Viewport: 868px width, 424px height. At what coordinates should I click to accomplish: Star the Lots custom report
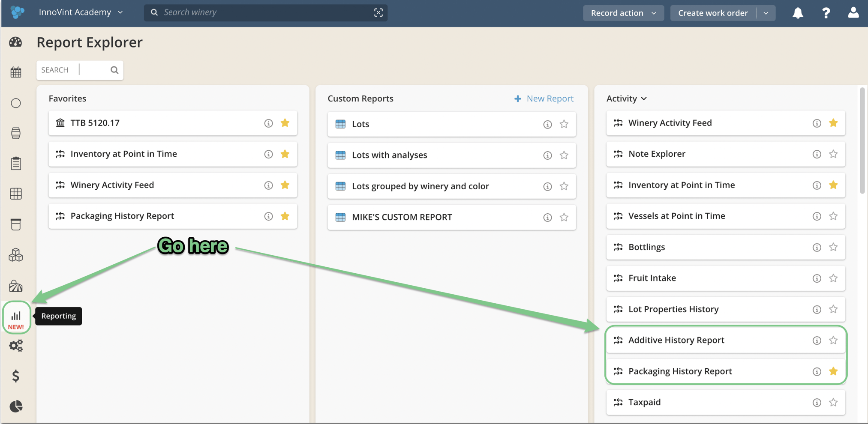564,124
